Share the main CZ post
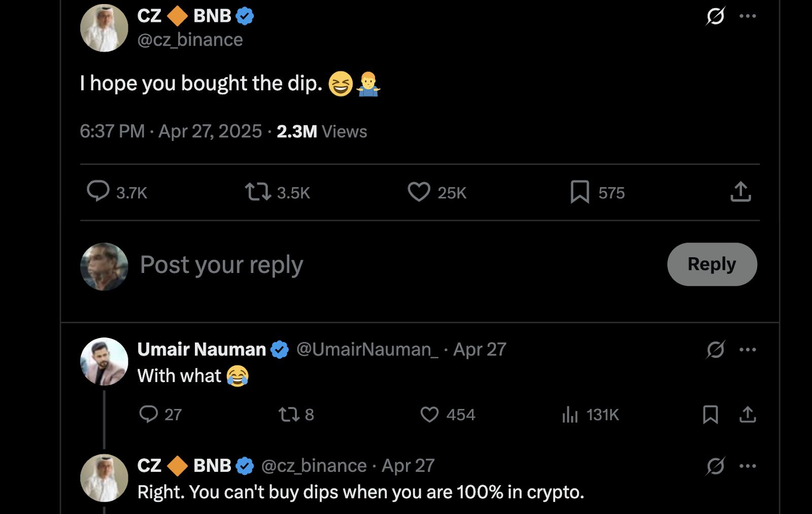This screenshot has height=514, width=812. tap(740, 192)
